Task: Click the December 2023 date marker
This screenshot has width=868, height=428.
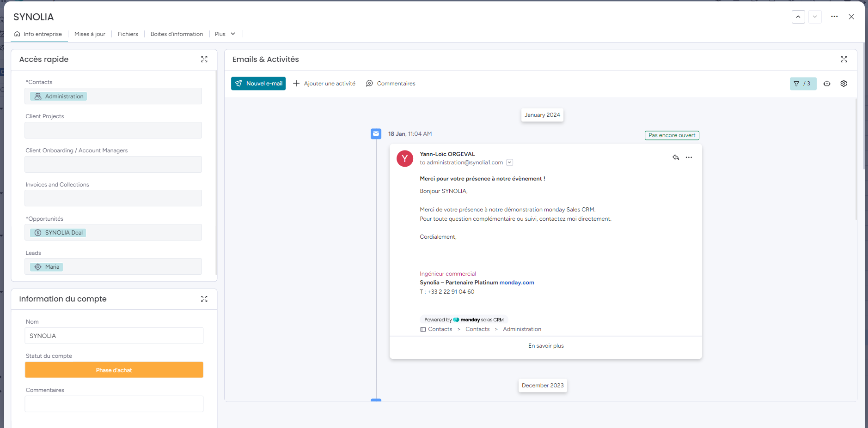Action: coord(543,386)
